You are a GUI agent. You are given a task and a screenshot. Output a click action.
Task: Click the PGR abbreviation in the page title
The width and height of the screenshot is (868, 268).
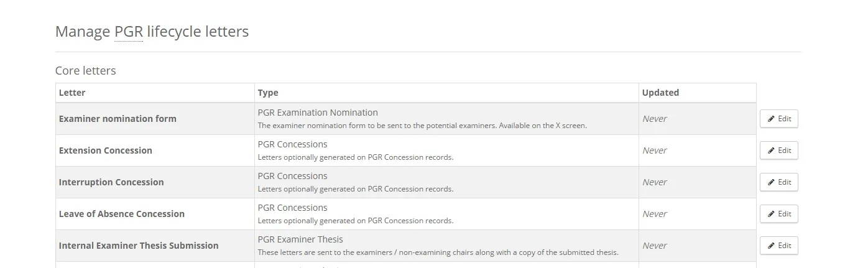[129, 32]
